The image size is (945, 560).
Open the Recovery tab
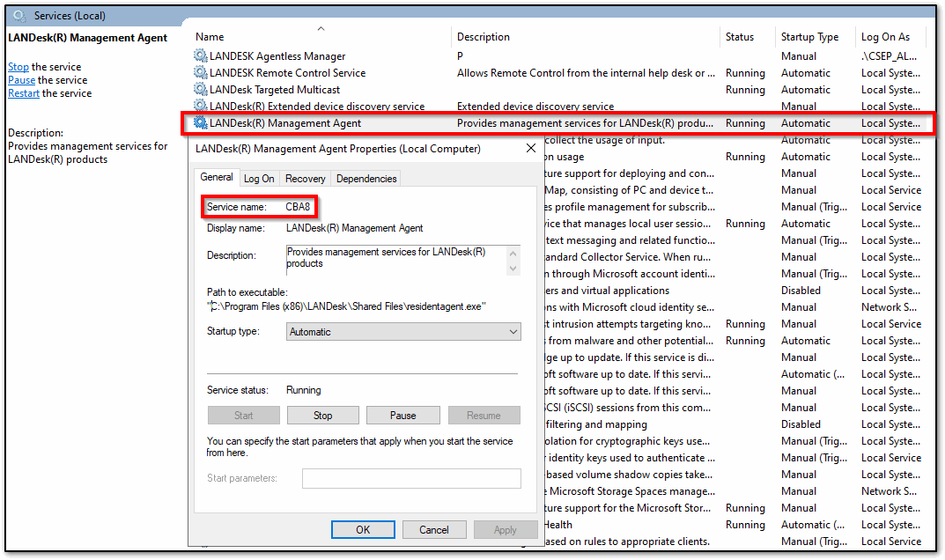305,179
